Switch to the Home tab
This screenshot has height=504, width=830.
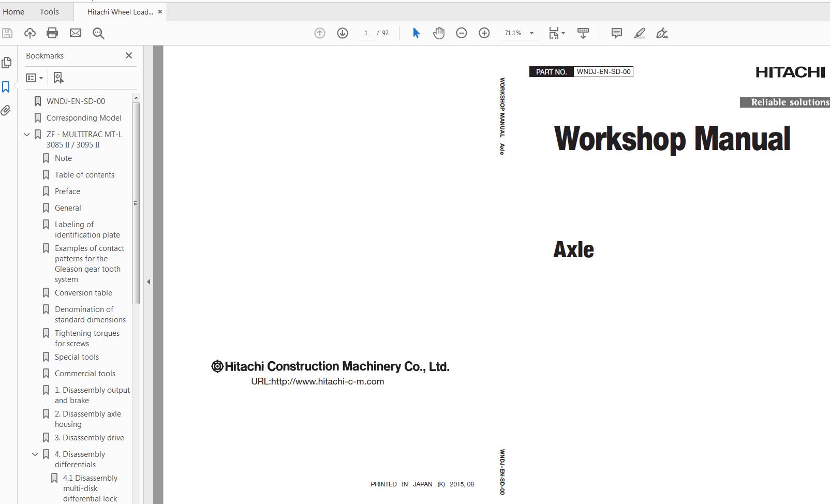tap(13, 11)
